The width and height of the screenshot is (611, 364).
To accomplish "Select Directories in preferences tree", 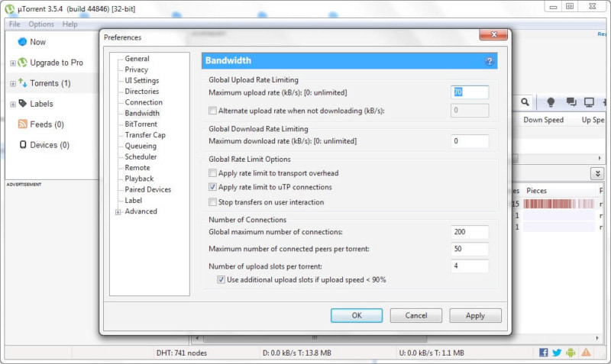I will click(x=142, y=91).
